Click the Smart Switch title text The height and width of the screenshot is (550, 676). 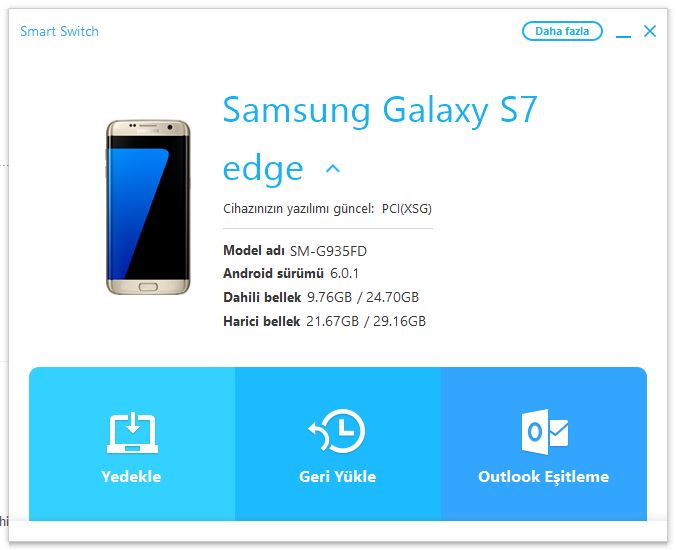(x=59, y=31)
